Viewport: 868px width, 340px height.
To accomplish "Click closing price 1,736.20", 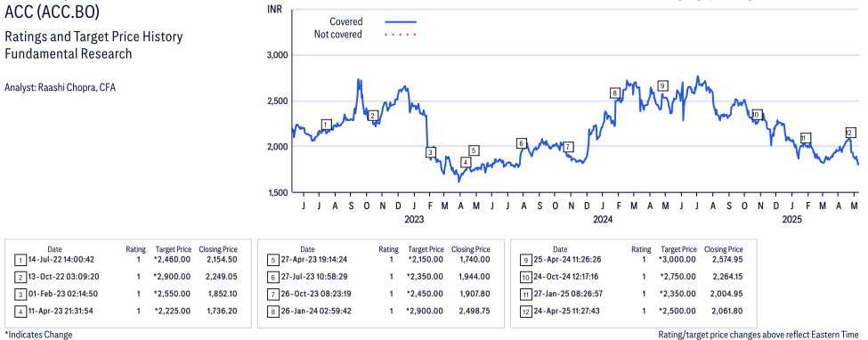I will (222, 311).
